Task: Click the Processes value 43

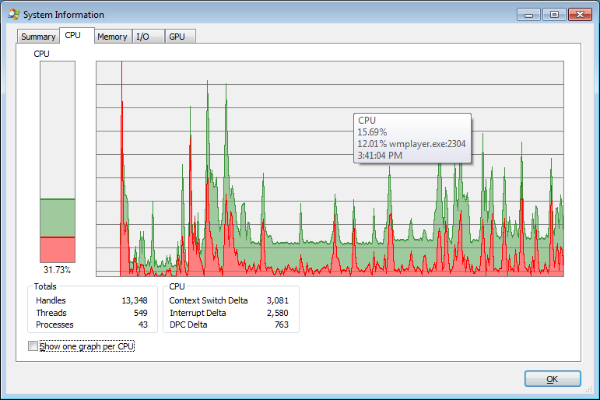Action: (143, 324)
